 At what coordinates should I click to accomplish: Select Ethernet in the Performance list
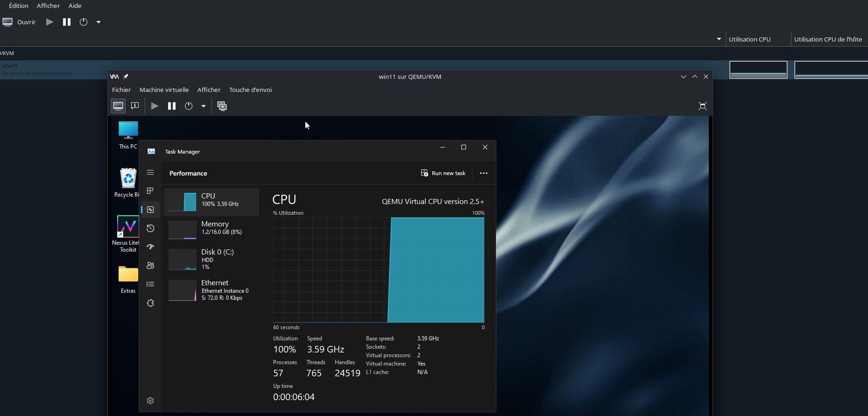coord(212,290)
